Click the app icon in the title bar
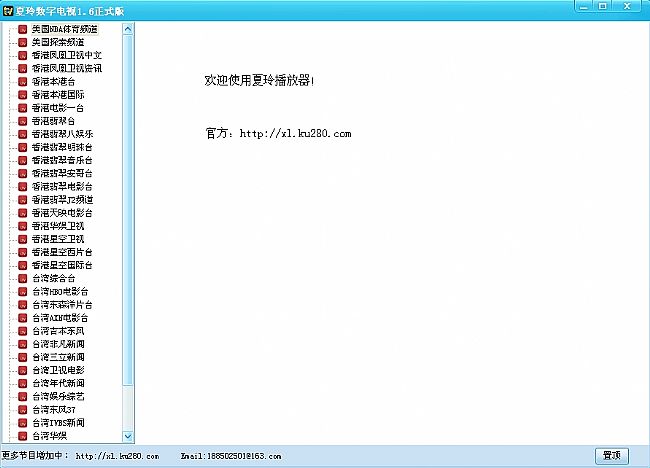Viewport: 650px width, 468px height. (x=9, y=8)
